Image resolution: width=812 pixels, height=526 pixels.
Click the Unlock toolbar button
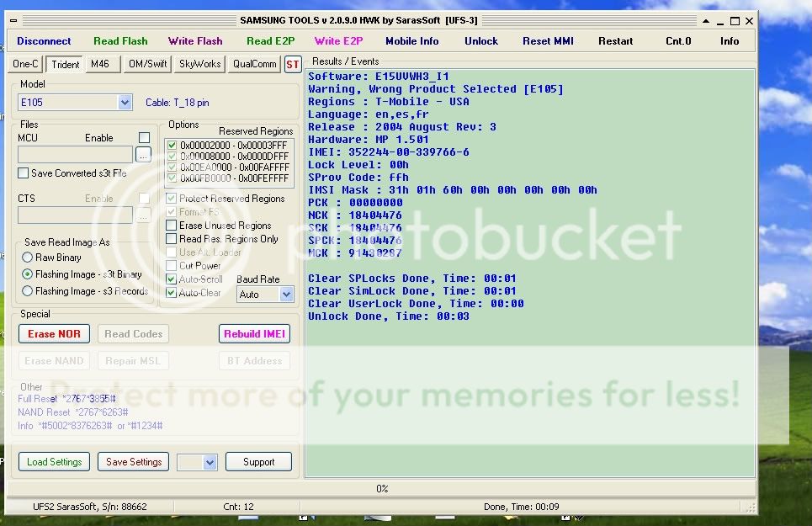[481, 41]
